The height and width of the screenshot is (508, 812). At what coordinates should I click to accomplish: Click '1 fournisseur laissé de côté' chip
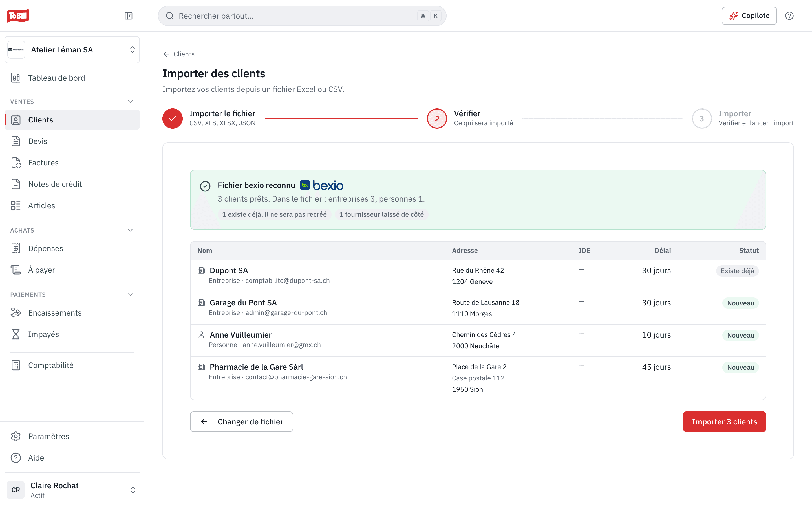coord(381,214)
